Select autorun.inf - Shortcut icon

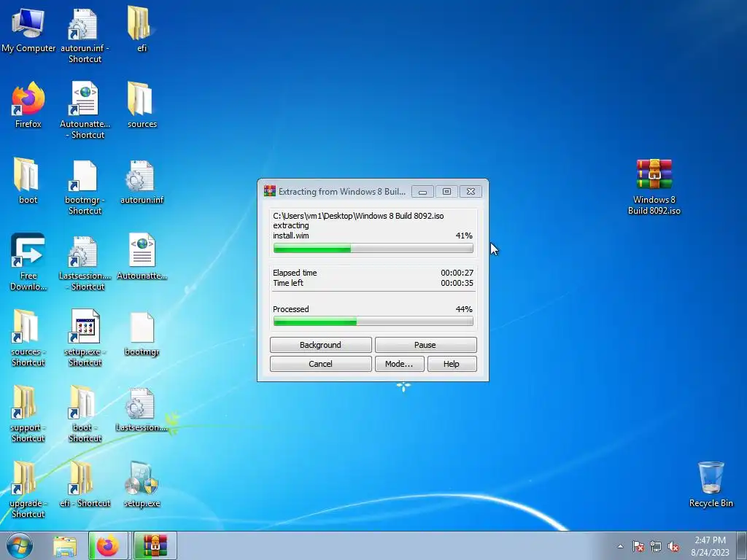click(x=85, y=36)
